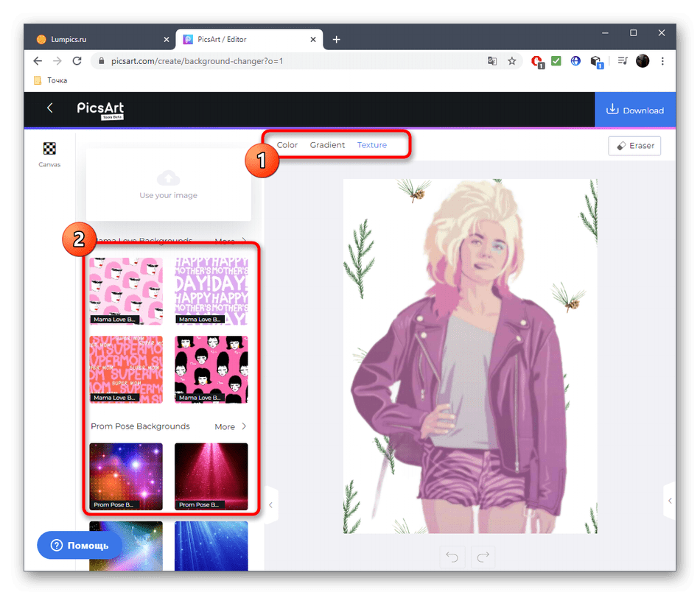Click the Download button
The image size is (700, 595).
point(634,110)
